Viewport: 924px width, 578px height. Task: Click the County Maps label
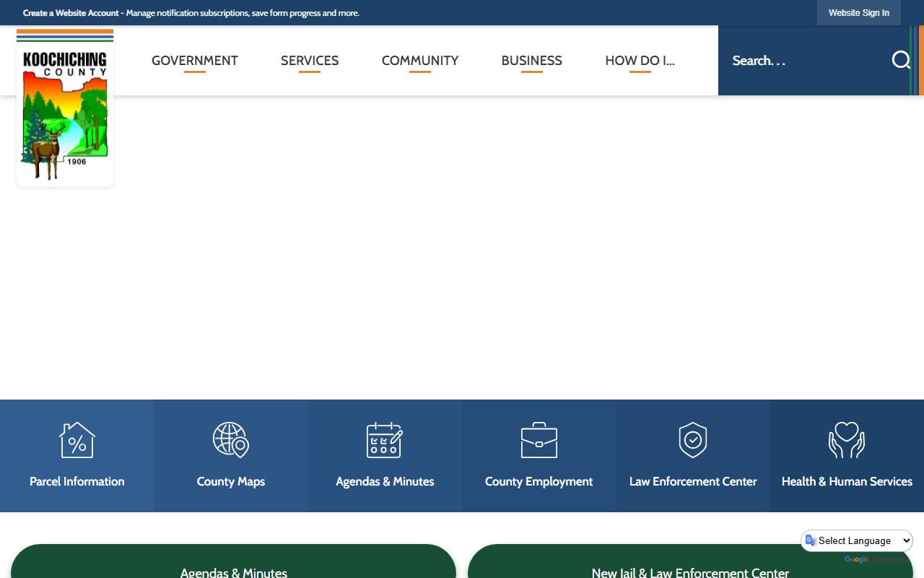pyautogui.click(x=231, y=481)
